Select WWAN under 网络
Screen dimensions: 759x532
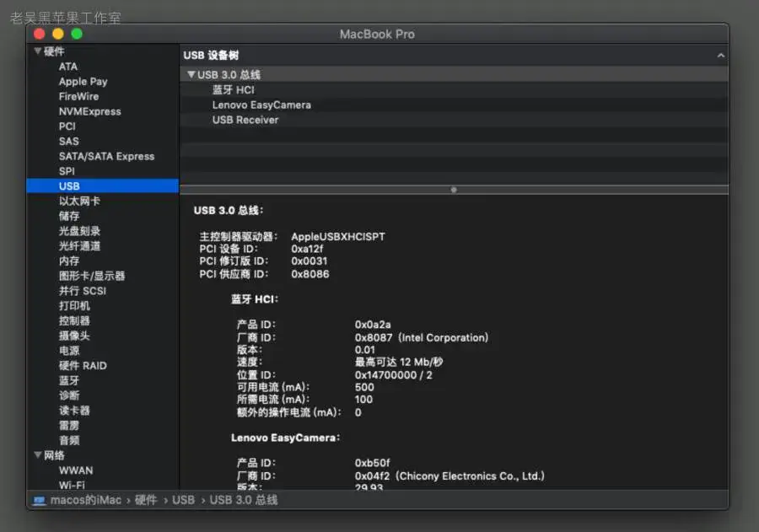[x=76, y=470]
